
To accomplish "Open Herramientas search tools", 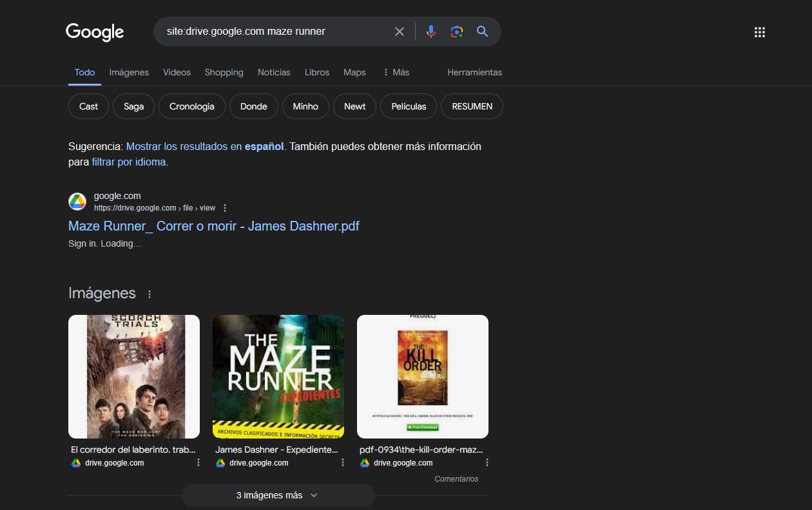I will 474,72.
